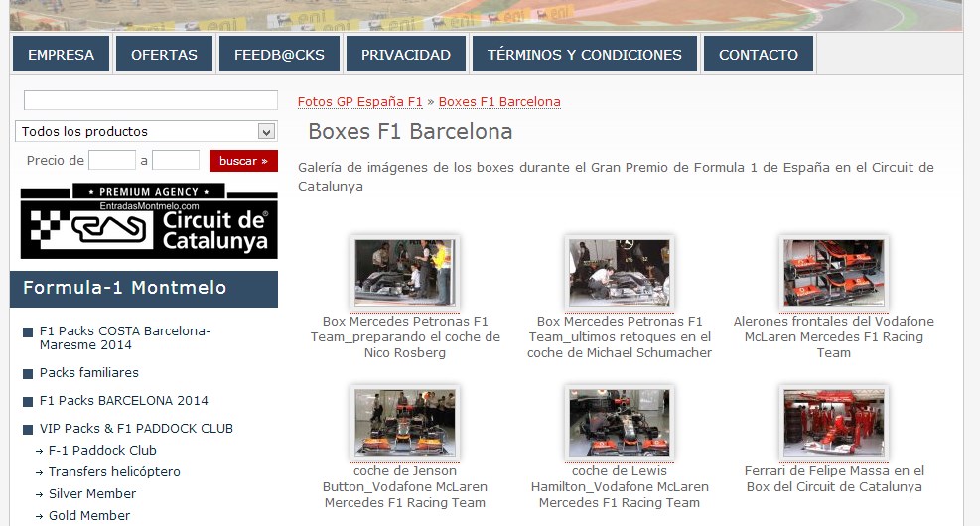Click caption 'preparando el coche de Nico Rosberg'
The image size is (980, 526).
405,336
